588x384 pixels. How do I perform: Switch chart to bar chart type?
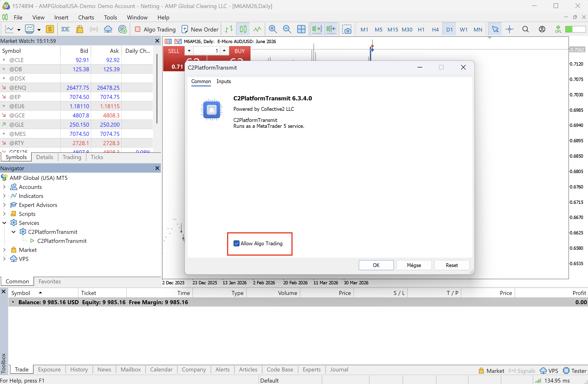point(229,29)
